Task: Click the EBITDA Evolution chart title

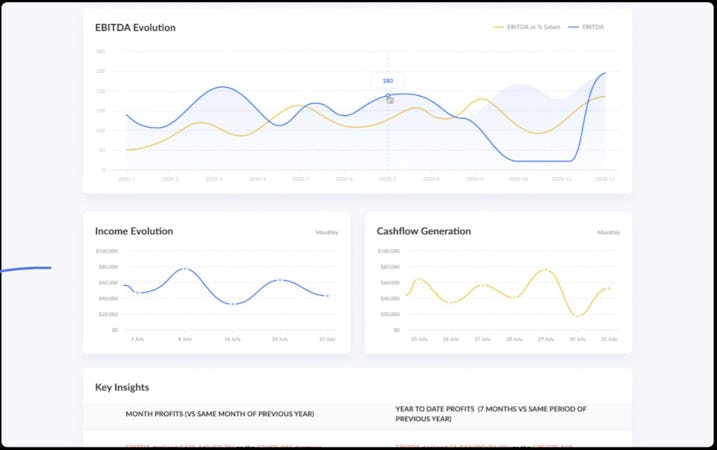Action: (135, 28)
